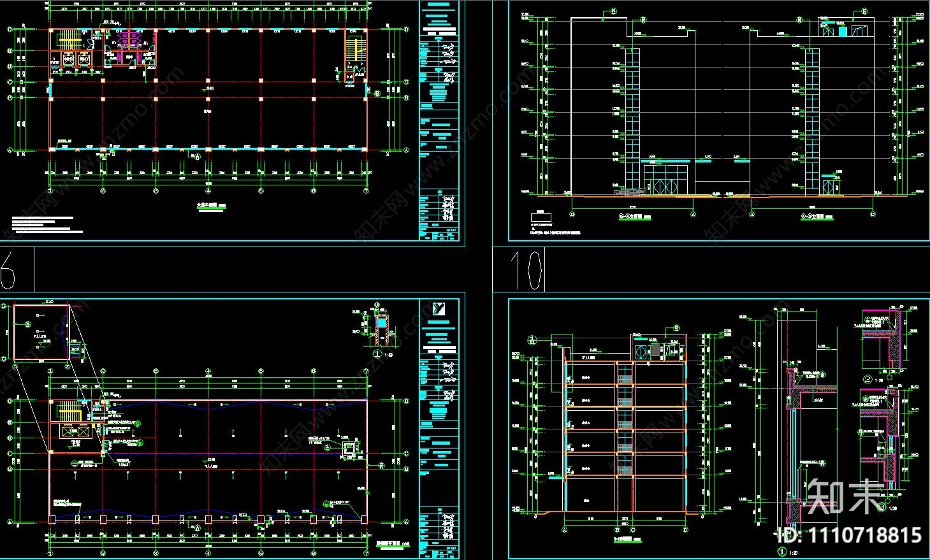Click detail marker circle 1 under wall section
This screenshot has height=560, width=930.
(376, 354)
